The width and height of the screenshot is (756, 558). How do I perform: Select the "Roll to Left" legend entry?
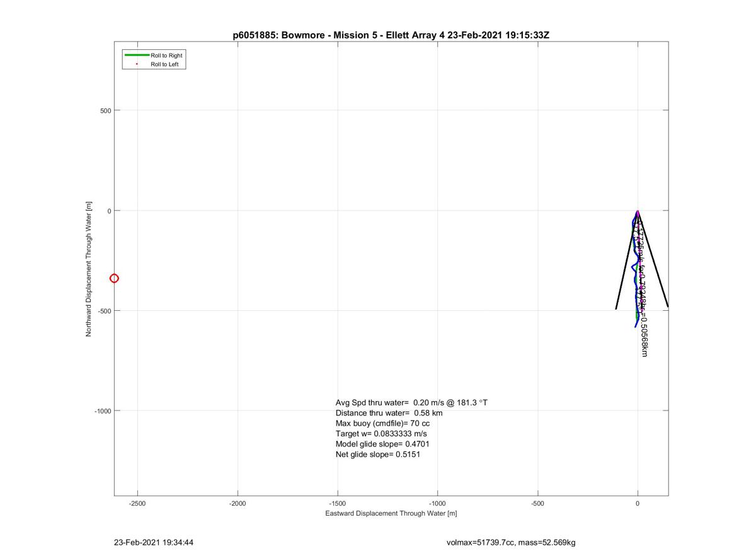tap(164, 64)
